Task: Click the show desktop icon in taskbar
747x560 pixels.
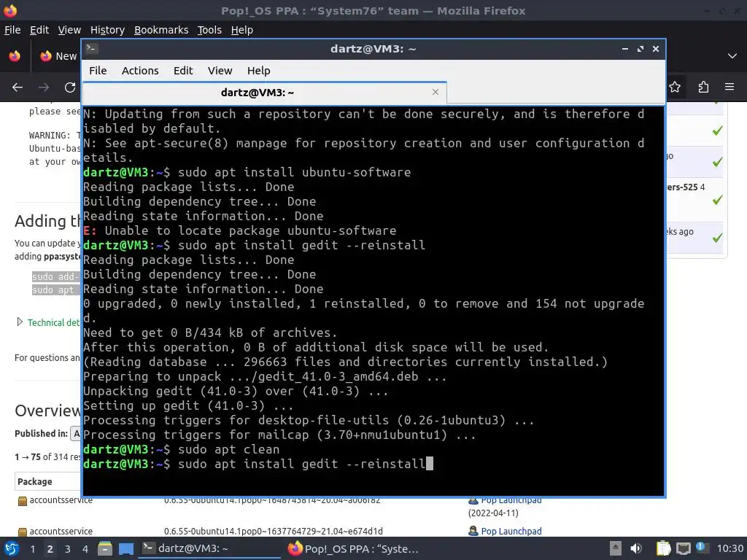Action: (x=126, y=548)
